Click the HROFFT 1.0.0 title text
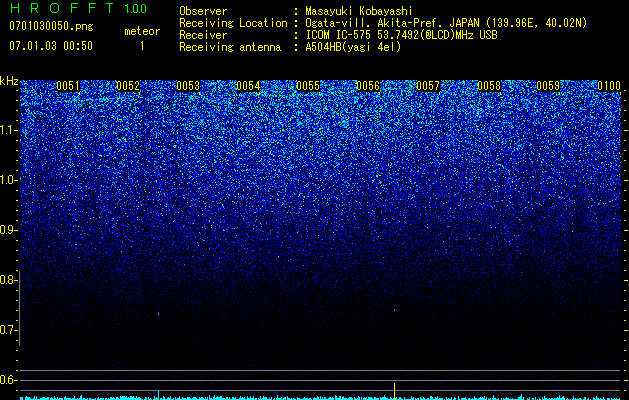Viewport: 629px width, 400px height. (x=78, y=8)
